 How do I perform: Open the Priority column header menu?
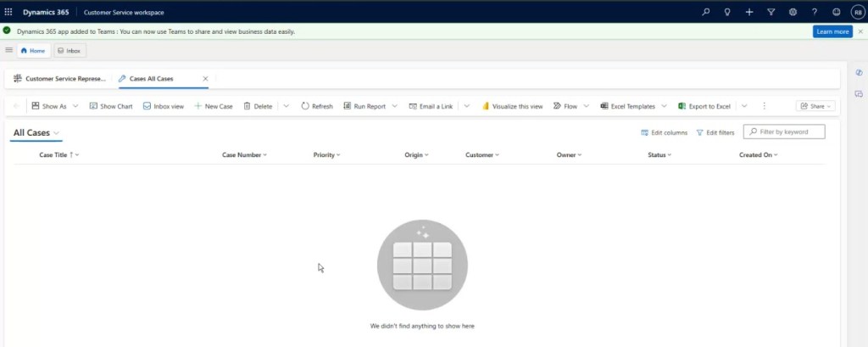(x=327, y=155)
